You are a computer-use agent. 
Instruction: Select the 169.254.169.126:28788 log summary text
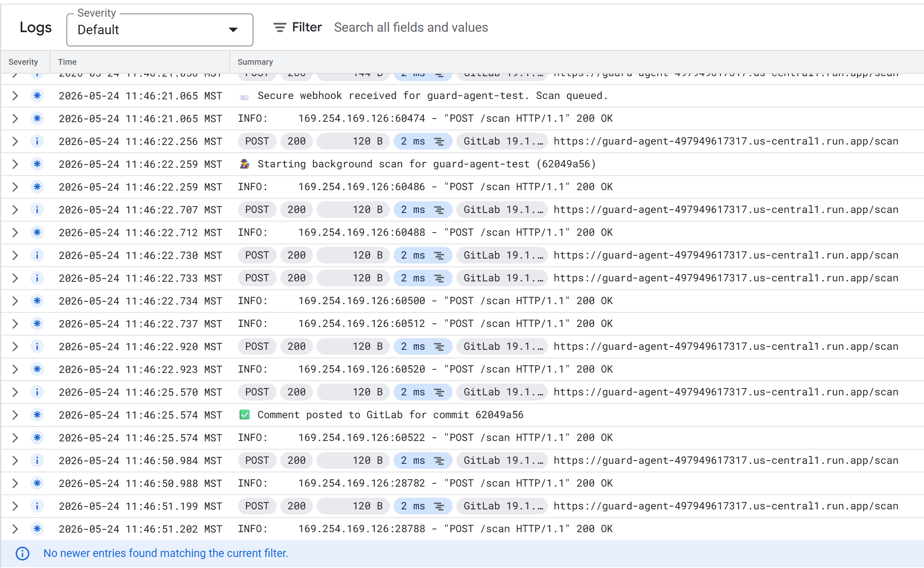tap(425, 529)
